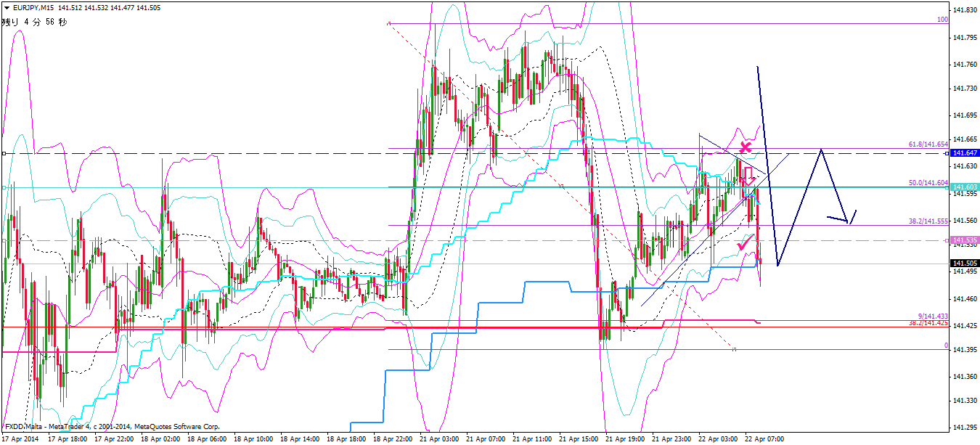
Task: Click the '17 Apr 22:00' time label
Action: tap(114, 439)
